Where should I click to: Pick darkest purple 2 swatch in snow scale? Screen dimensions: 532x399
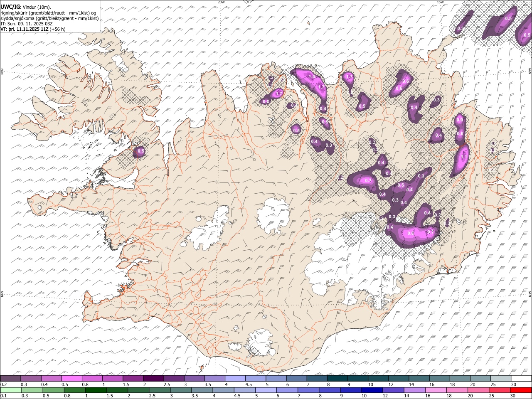point(153,379)
